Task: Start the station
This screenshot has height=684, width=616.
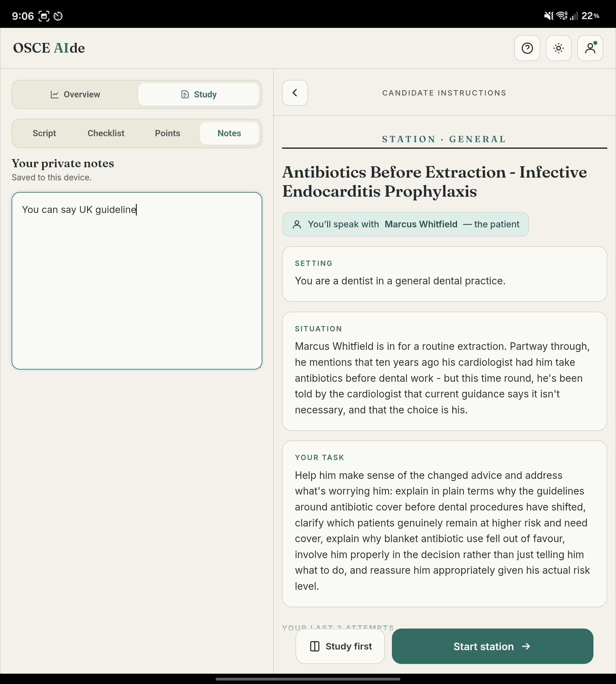Action: (x=492, y=646)
